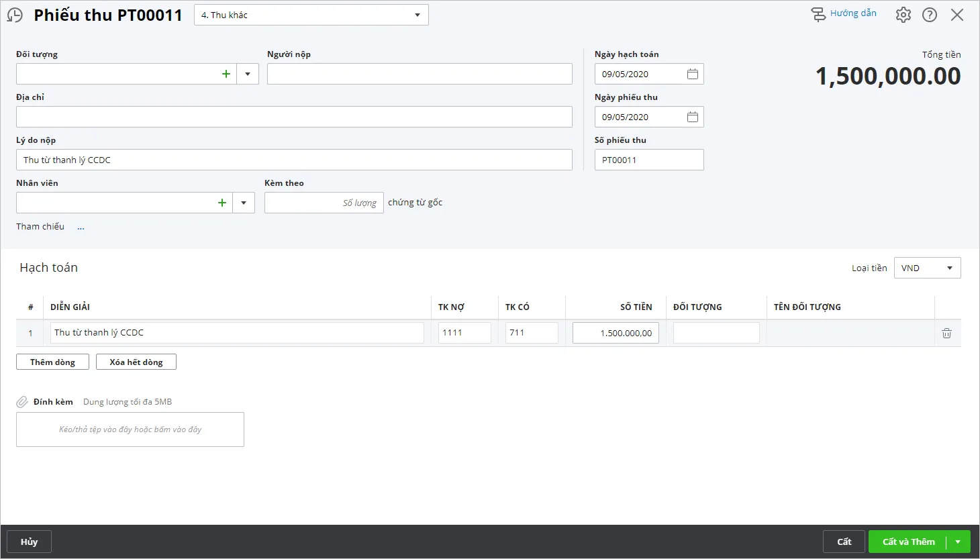The height and width of the screenshot is (559, 980).
Task: Expand the Nhân viên dropdown arrow
Action: pyautogui.click(x=244, y=203)
